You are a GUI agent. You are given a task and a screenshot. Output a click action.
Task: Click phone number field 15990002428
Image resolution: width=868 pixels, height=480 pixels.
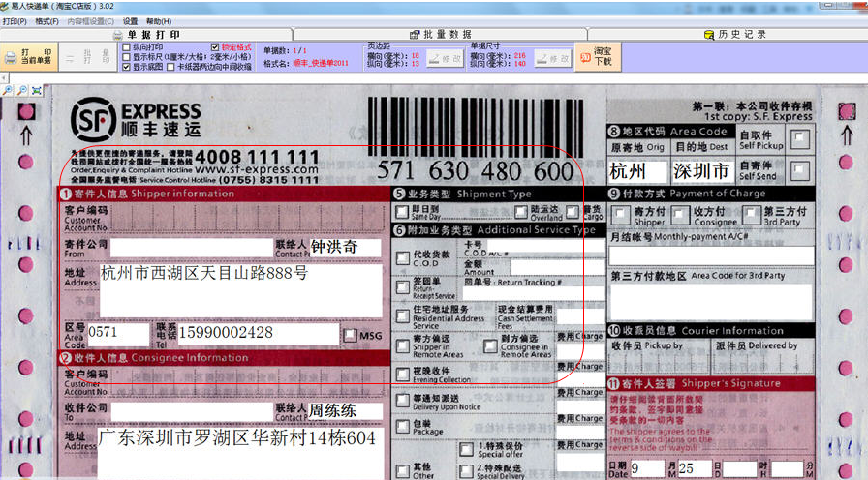coord(258,334)
